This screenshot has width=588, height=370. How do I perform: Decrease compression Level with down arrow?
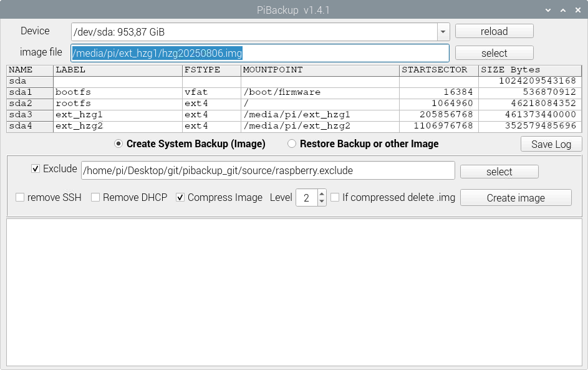(x=321, y=202)
